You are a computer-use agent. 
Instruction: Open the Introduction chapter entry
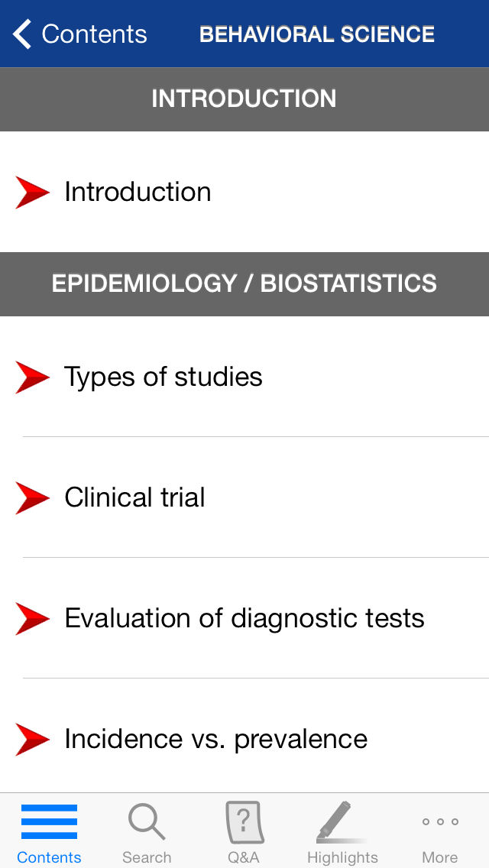[x=138, y=192]
